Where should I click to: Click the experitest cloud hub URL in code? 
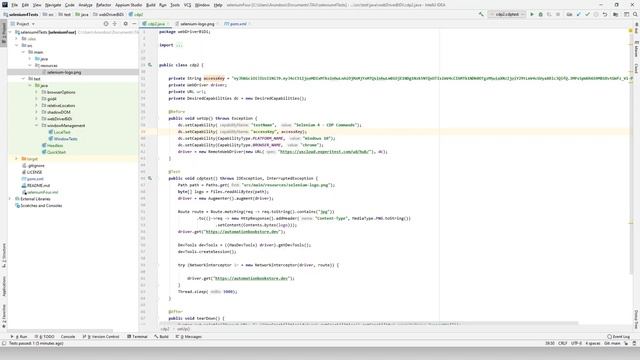pos(325,151)
